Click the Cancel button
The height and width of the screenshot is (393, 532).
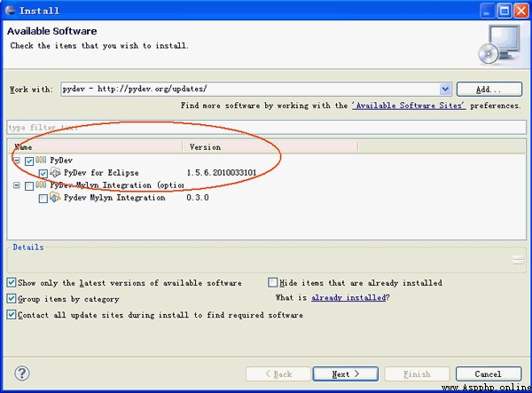point(489,373)
